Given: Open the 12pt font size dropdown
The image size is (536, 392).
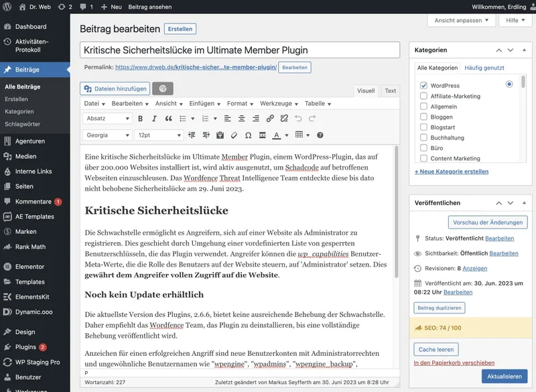Looking at the screenshot, I should pos(159,135).
